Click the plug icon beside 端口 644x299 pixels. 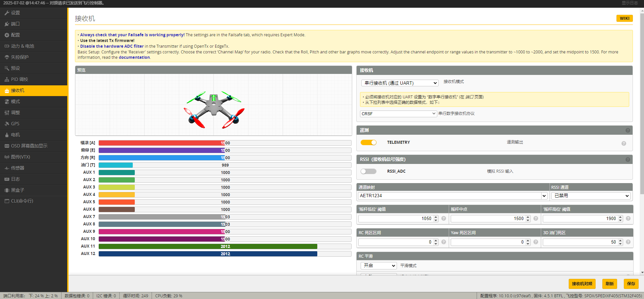tap(7, 24)
